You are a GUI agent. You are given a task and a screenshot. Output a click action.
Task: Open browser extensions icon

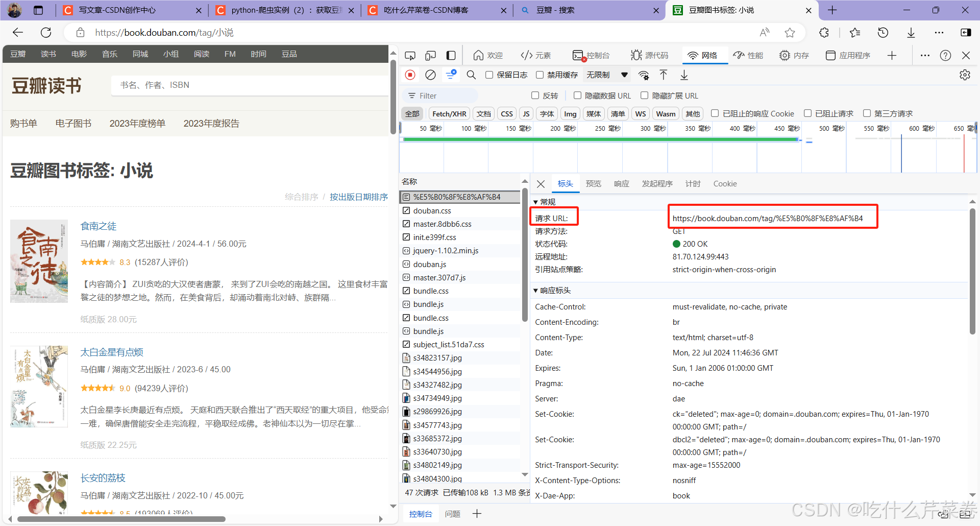point(824,33)
